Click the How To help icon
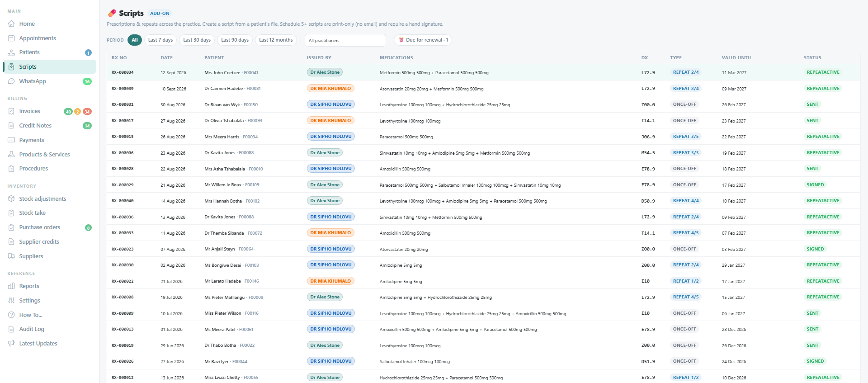 pos(11,315)
